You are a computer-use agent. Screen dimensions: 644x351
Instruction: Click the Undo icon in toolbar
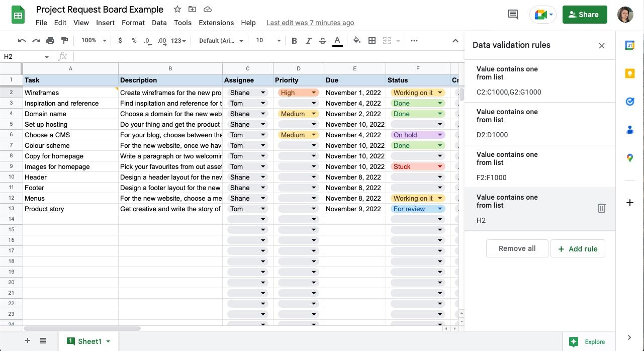click(x=22, y=41)
